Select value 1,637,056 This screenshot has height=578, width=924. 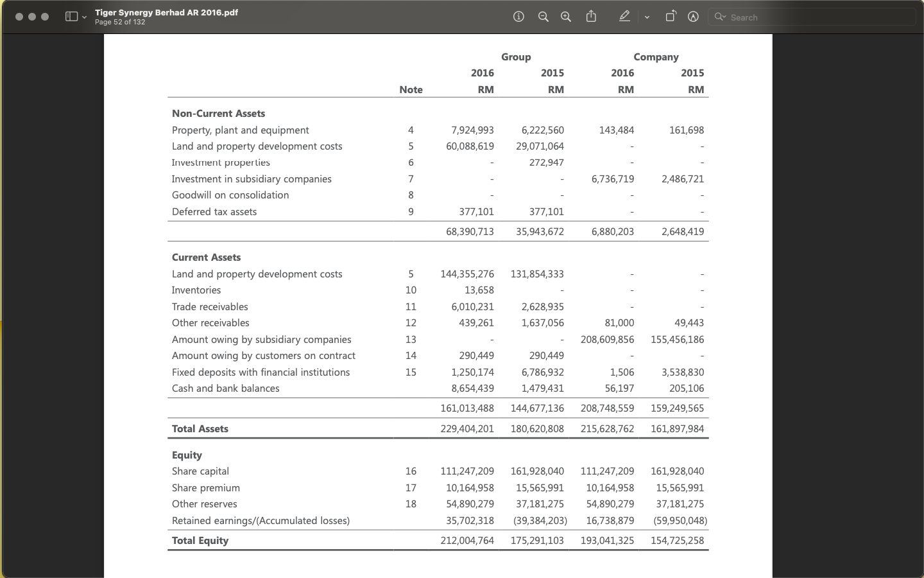tap(542, 323)
